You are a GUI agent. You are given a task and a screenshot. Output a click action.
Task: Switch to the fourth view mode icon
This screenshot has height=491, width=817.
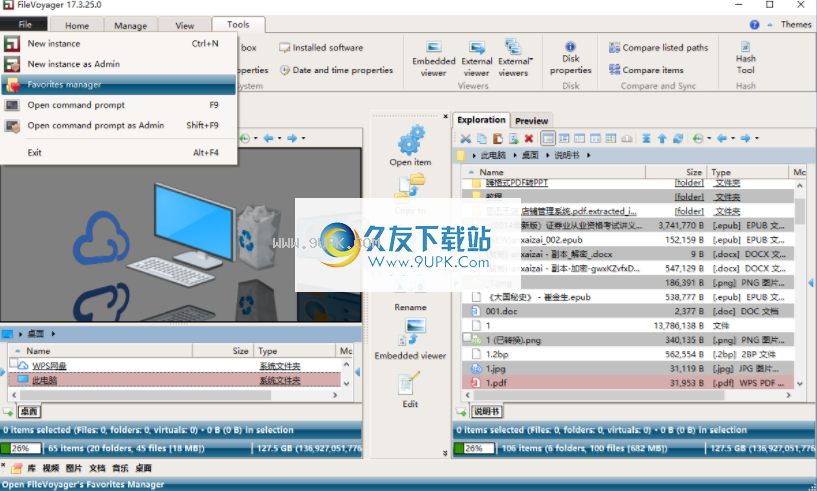[x=595, y=139]
